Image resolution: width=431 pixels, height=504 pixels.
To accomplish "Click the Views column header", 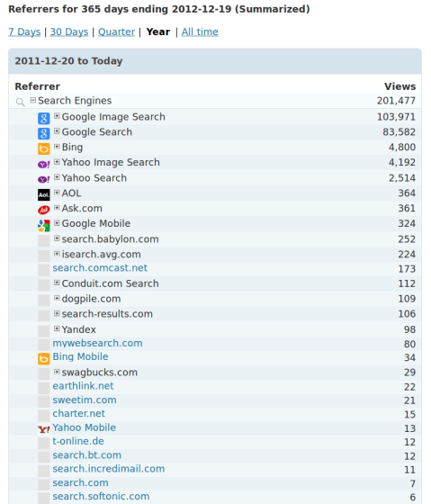I will click(400, 86).
